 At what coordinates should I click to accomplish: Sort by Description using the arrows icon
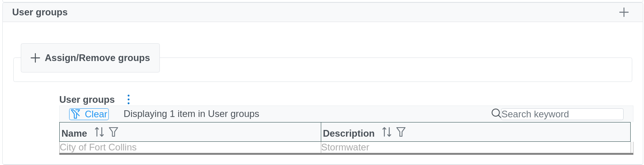click(387, 132)
